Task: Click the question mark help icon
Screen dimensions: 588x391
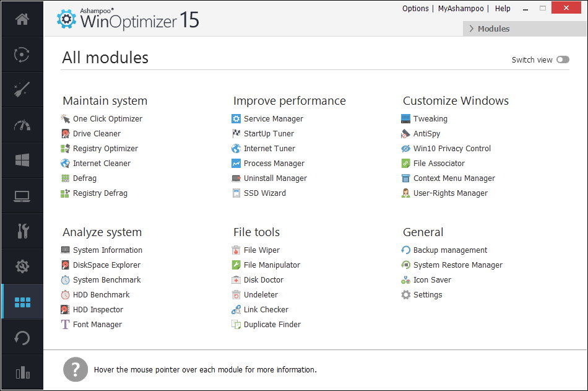Action: click(74, 370)
